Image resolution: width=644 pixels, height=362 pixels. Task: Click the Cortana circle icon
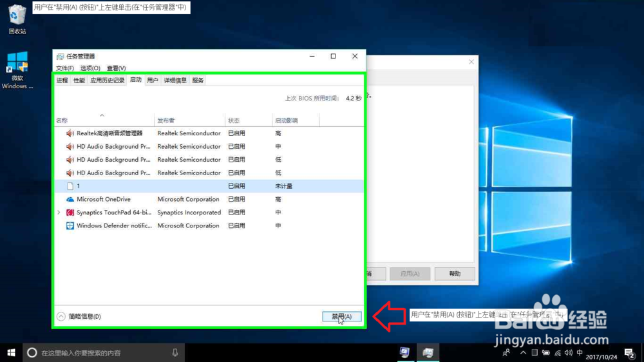(x=32, y=352)
